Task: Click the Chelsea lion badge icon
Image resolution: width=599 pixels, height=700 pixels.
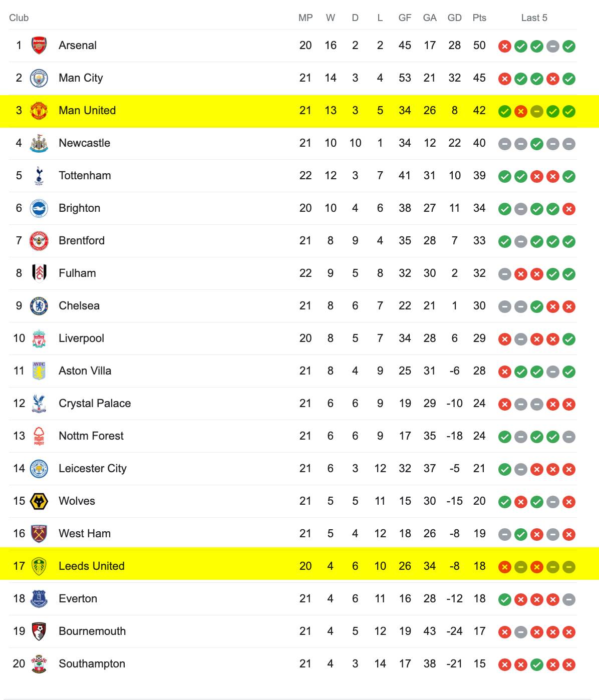Action: (39, 306)
